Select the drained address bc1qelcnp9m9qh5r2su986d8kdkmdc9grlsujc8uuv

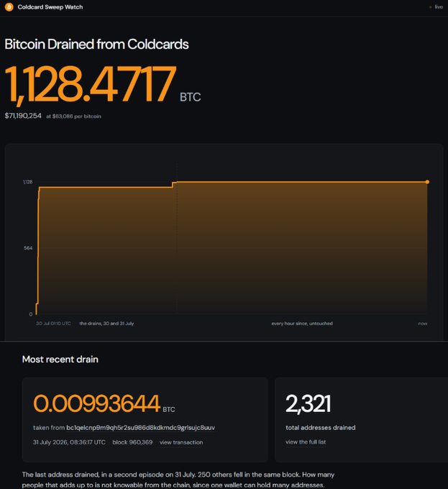pos(141,428)
